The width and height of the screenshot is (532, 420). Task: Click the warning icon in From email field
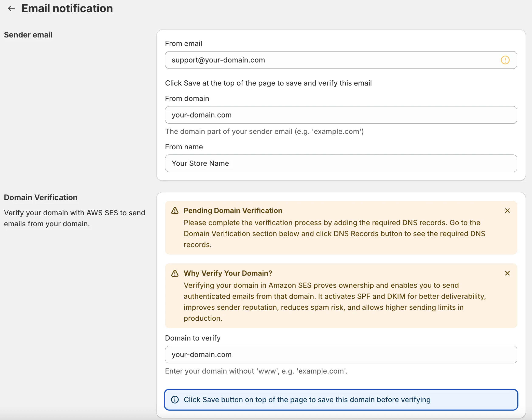coord(505,60)
